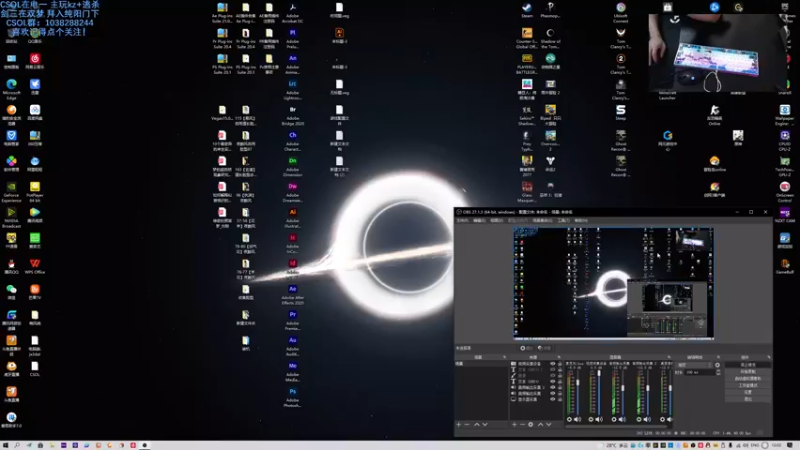Add a source with OBS sources plus
This screenshot has width=800, height=450.
point(514,424)
